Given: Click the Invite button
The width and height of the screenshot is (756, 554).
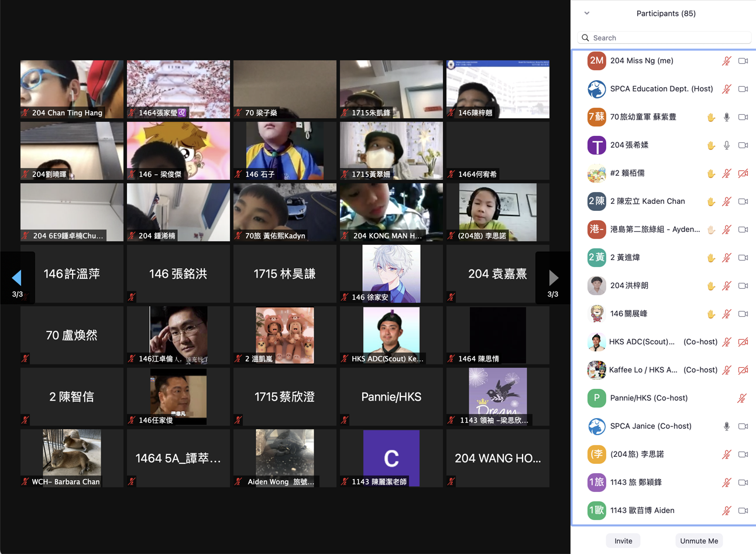Looking at the screenshot, I should [x=623, y=541].
